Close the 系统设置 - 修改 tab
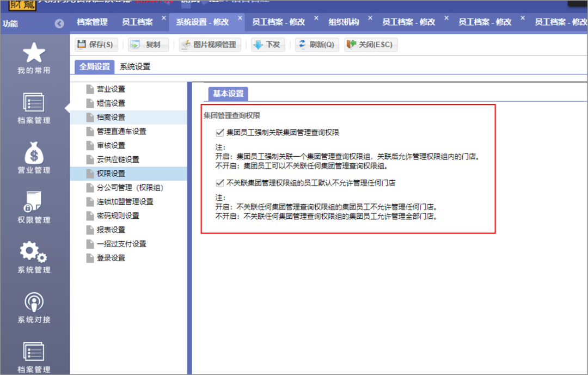 [x=240, y=18]
